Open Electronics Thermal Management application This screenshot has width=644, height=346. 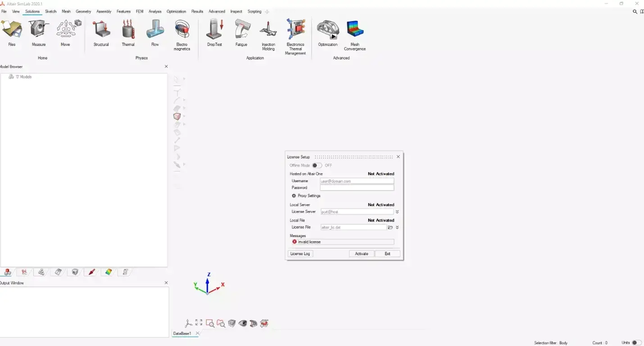[295, 37]
